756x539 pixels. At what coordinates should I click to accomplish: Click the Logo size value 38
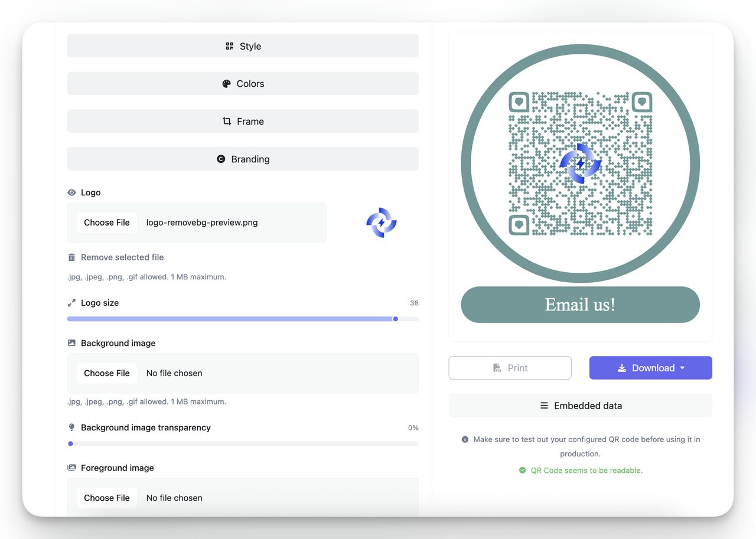(x=414, y=303)
